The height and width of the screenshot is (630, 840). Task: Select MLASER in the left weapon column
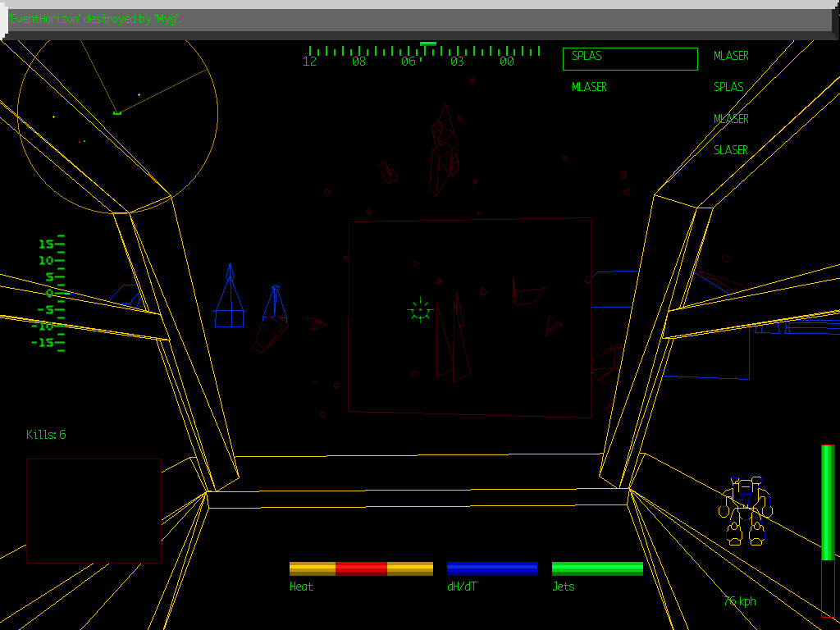[x=589, y=87]
